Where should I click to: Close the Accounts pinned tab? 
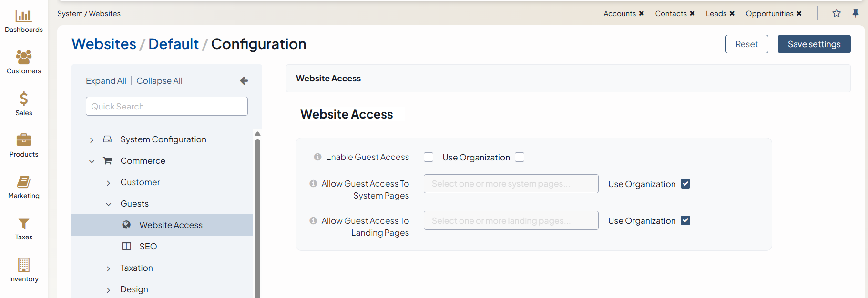[642, 13]
